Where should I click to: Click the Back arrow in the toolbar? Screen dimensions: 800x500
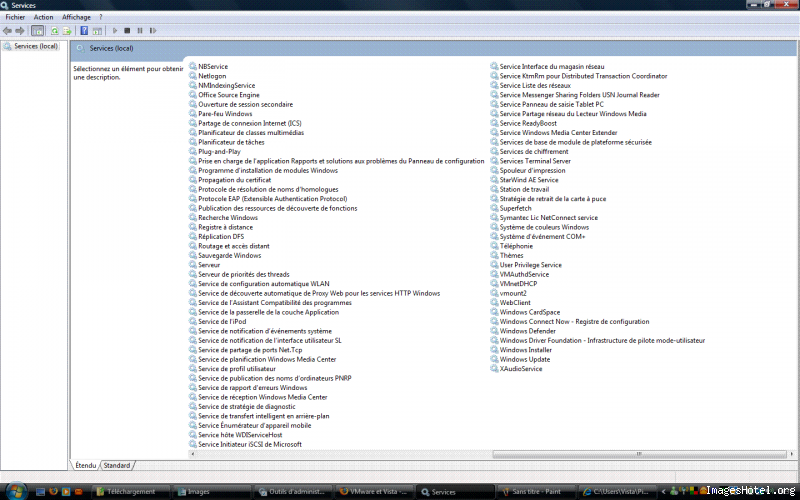point(8,31)
